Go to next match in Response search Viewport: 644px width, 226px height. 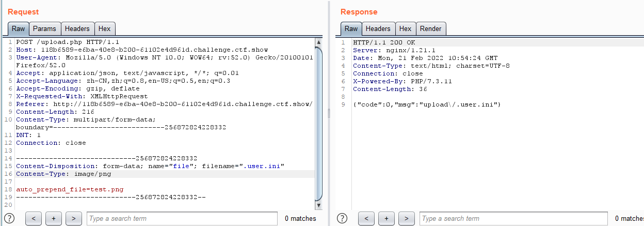pos(407,218)
